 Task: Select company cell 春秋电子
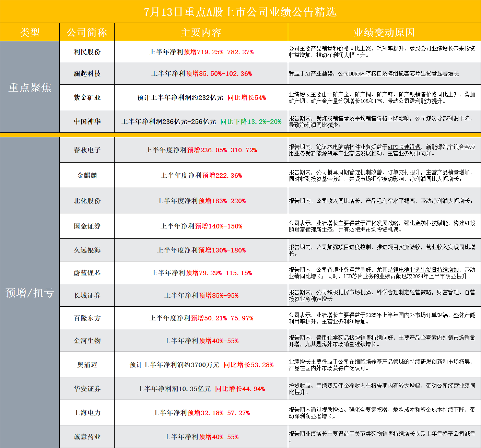87,150
